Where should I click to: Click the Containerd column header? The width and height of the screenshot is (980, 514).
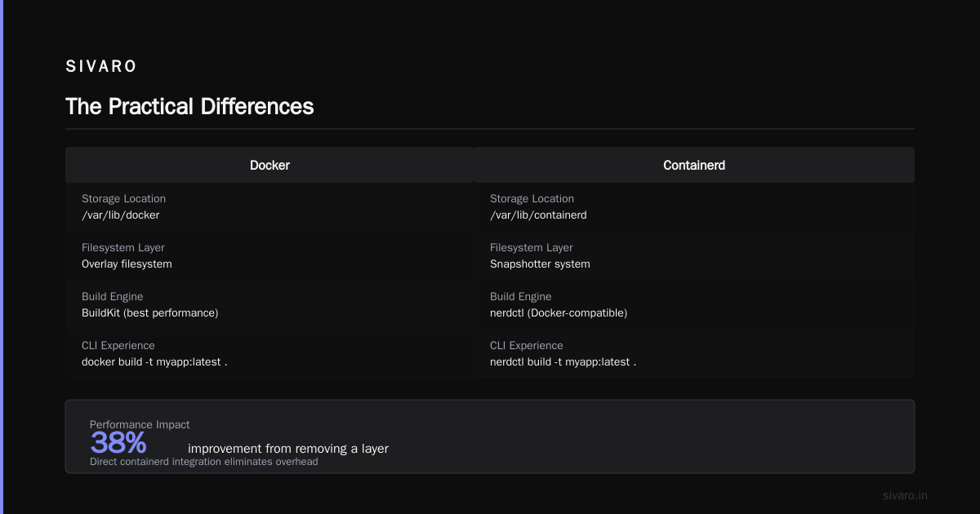point(694,165)
